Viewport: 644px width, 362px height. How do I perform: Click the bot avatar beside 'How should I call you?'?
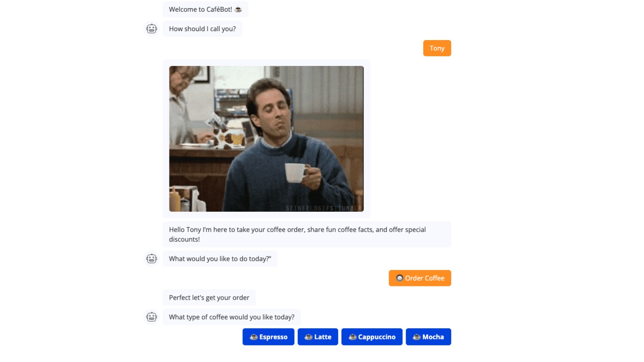[x=152, y=29]
